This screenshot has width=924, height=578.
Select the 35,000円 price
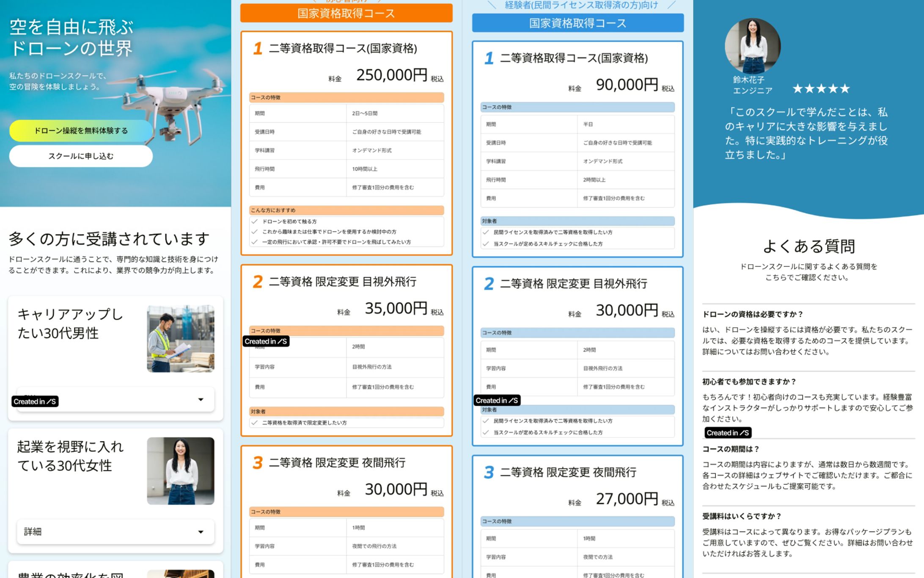click(x=396, y=308)
